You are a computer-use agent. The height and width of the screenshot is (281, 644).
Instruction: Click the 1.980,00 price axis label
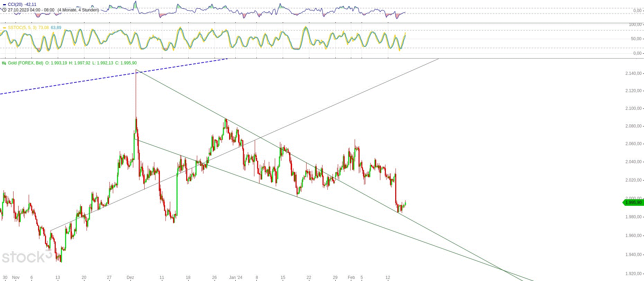633,217
